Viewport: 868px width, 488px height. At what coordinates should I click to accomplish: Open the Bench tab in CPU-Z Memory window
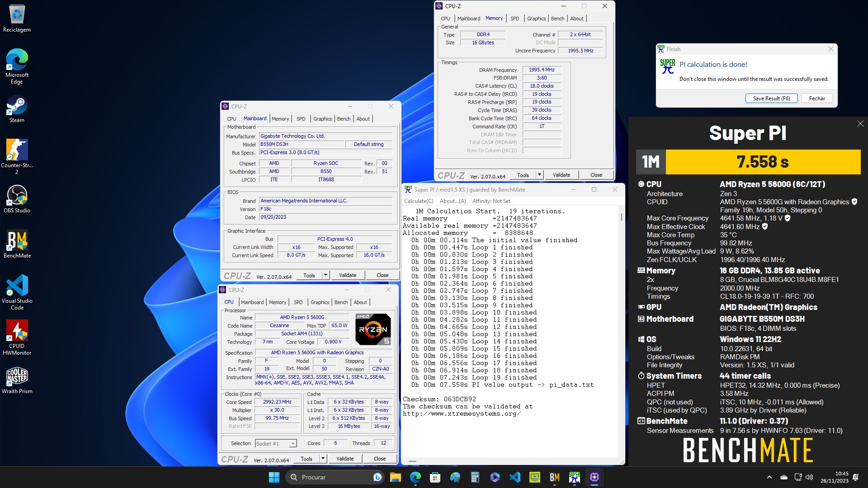pyautogui.click(x=557, y=19)
